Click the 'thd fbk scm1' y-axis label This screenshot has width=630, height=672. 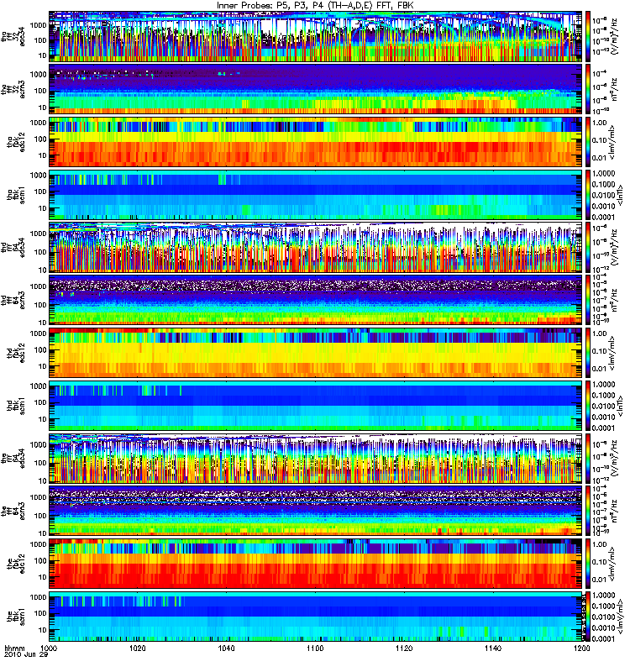pos(16,406)
